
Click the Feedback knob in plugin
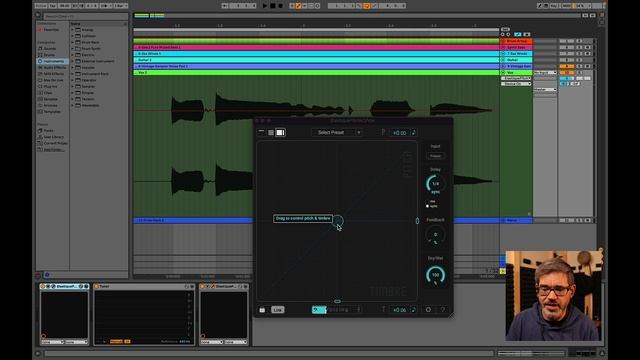point(436,235)
